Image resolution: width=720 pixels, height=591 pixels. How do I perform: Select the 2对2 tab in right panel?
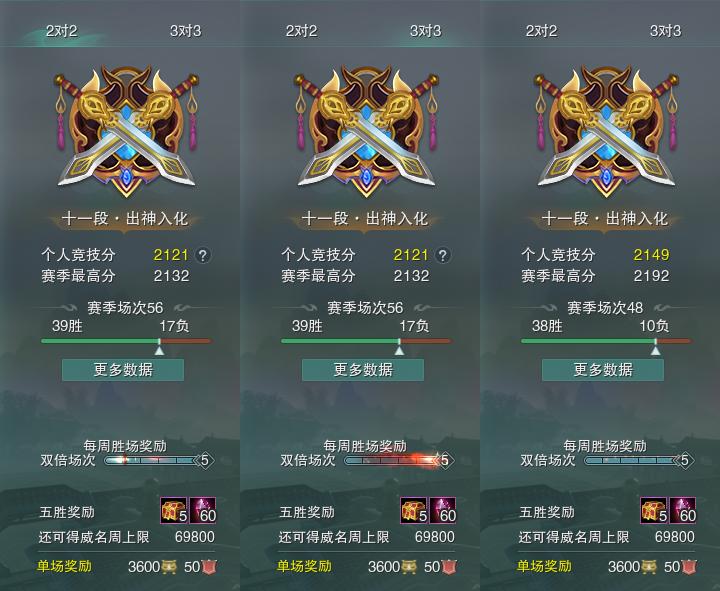(541, 31)
